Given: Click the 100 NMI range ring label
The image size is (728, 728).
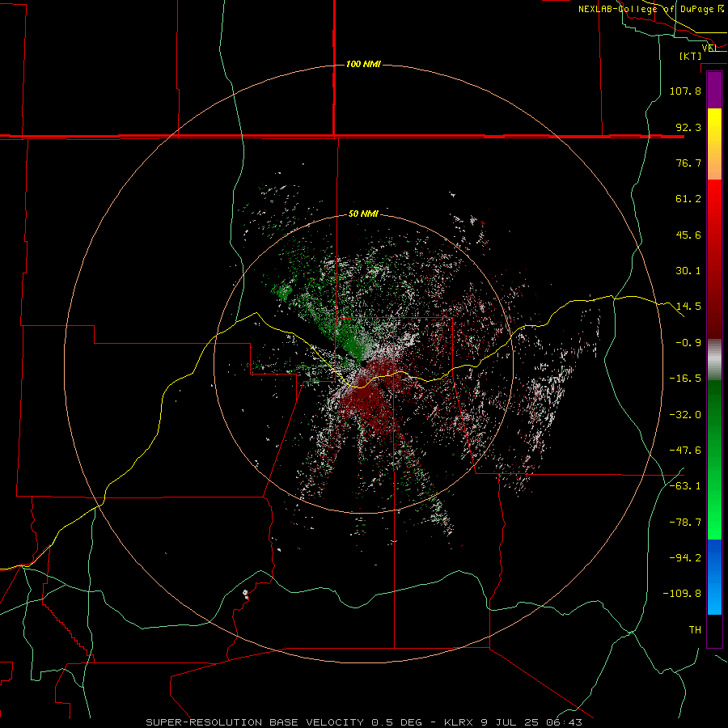Looking at the screenshot, I should point(363,64).
